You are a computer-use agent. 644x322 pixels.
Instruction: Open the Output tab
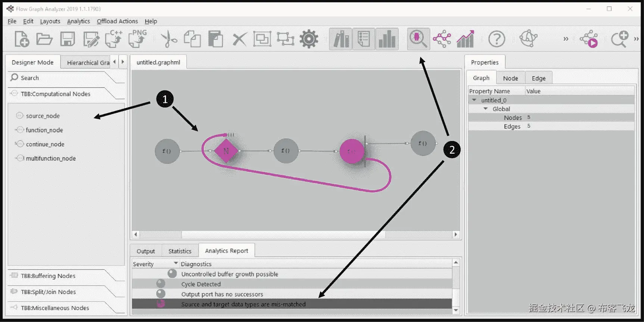pyautogui.click(x=146, y=251)
